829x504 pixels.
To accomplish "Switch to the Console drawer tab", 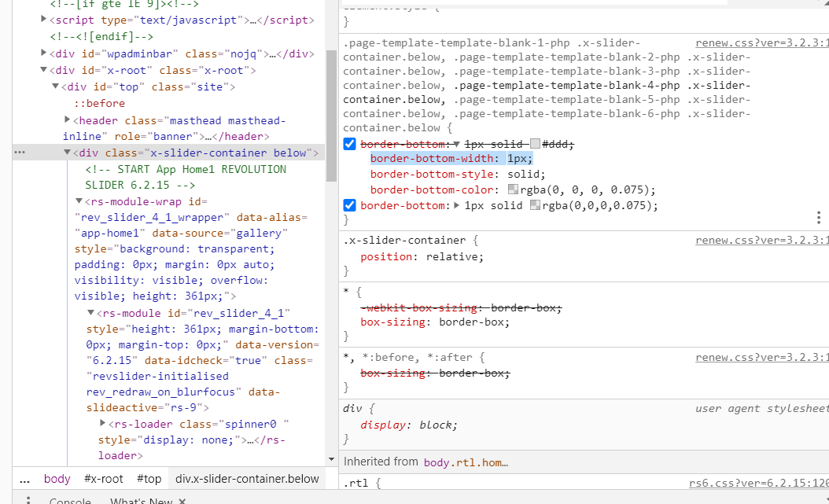I will pos(70,501).
